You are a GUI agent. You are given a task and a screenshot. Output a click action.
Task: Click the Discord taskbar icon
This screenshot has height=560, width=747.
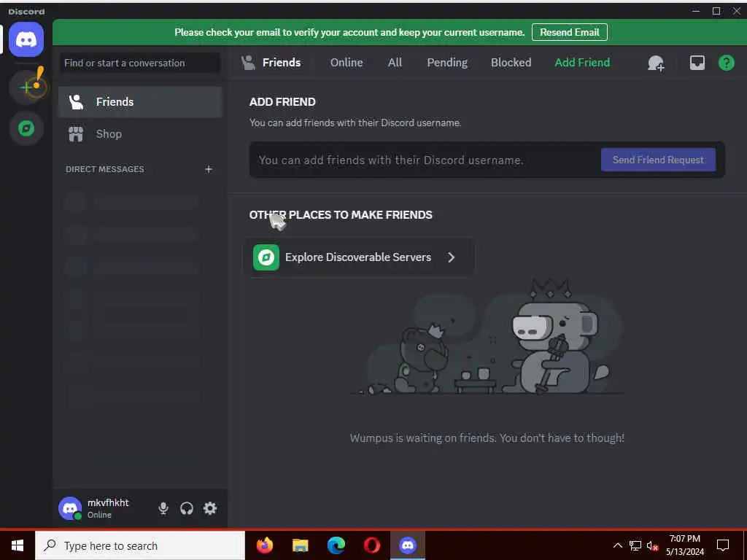[407, 545]
